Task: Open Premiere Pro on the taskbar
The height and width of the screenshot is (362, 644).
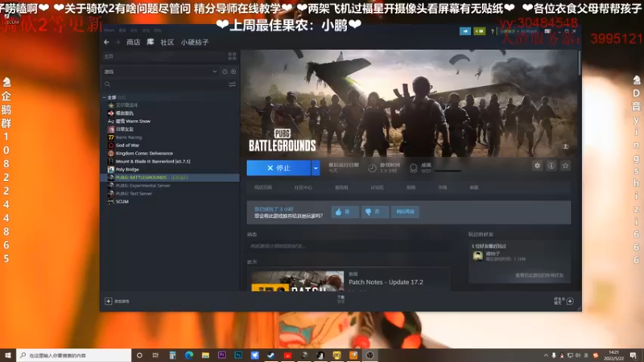Action: 222,355
